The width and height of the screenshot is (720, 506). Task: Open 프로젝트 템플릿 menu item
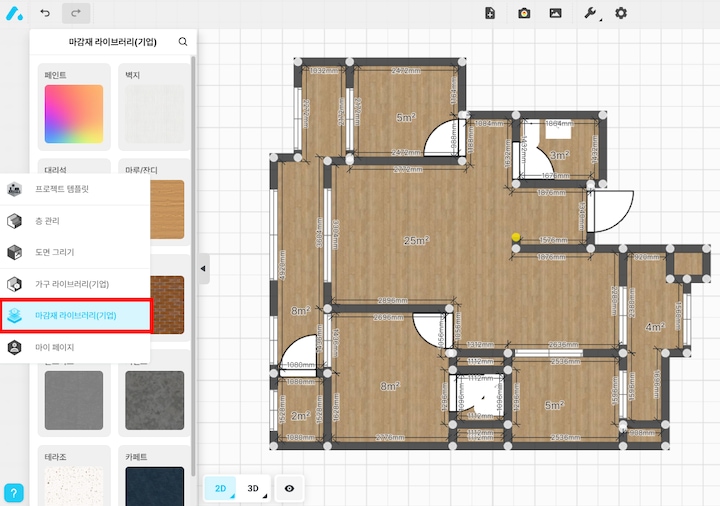[x=75, y=188]
